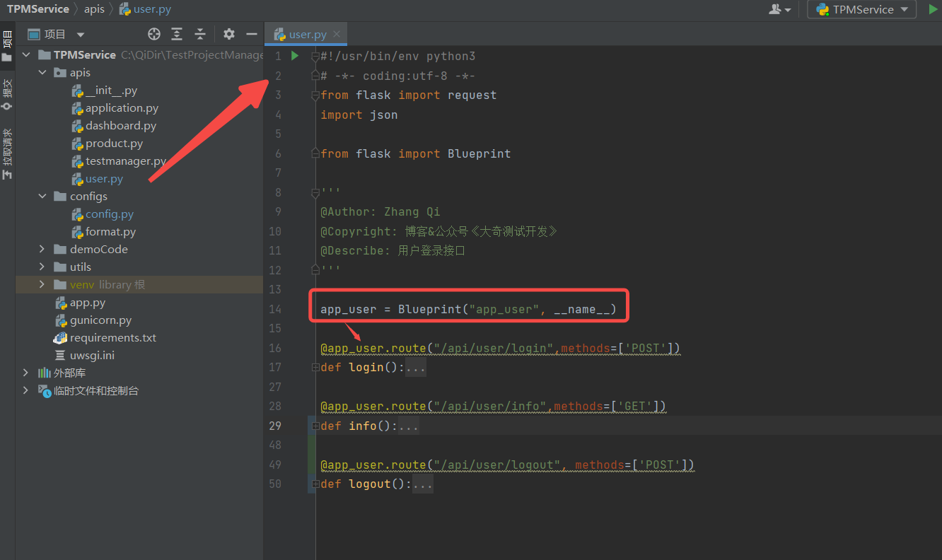Click the apis folder icon

tap(59, 72)
